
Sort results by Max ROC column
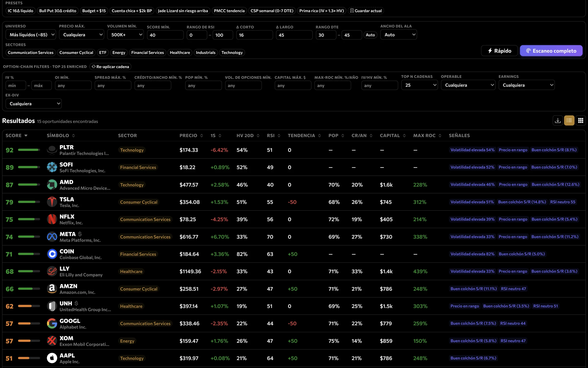pos(440,136)
